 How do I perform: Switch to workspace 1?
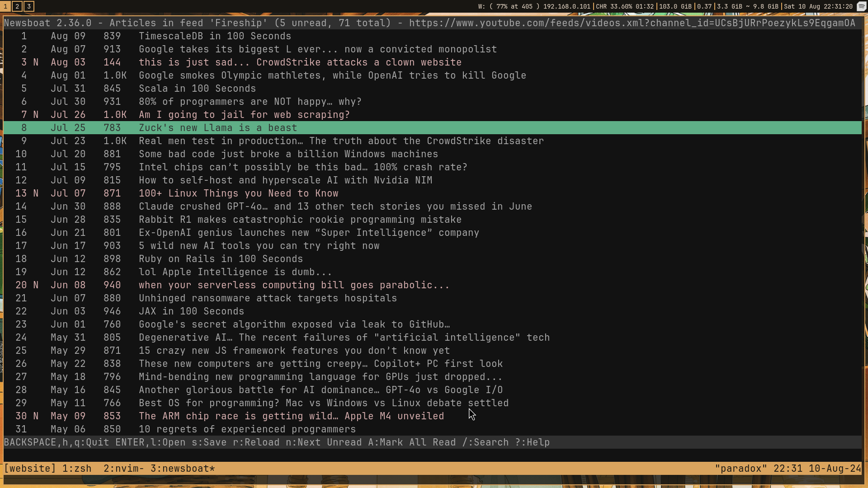pos(5,6)
